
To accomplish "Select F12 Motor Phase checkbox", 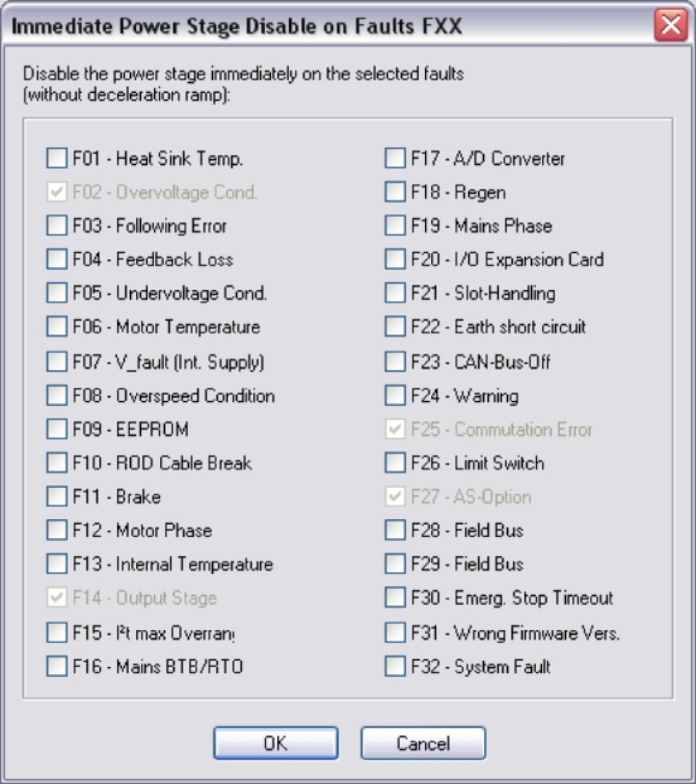I will [x=57, y=531].
